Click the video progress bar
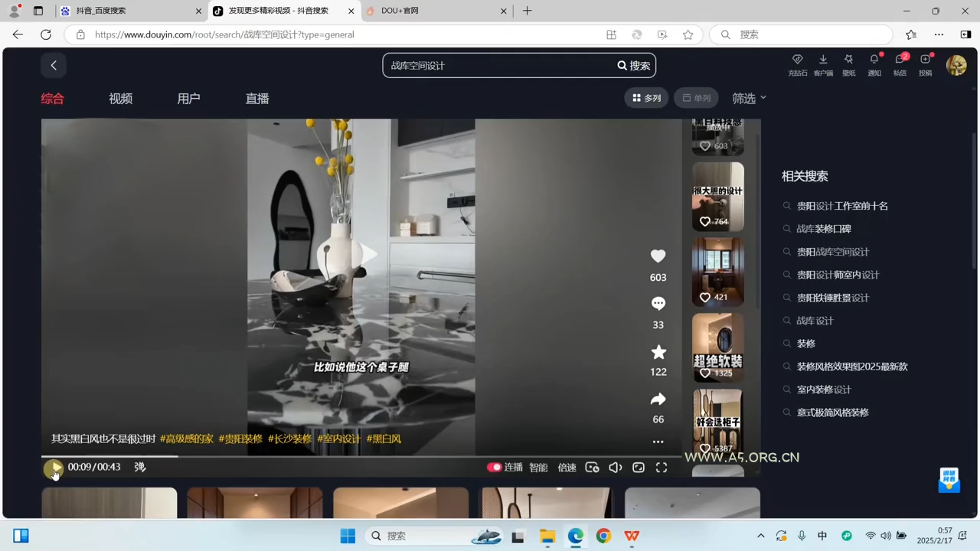The image size is (980, 551). pyautogui.click(x=306, y=455)
